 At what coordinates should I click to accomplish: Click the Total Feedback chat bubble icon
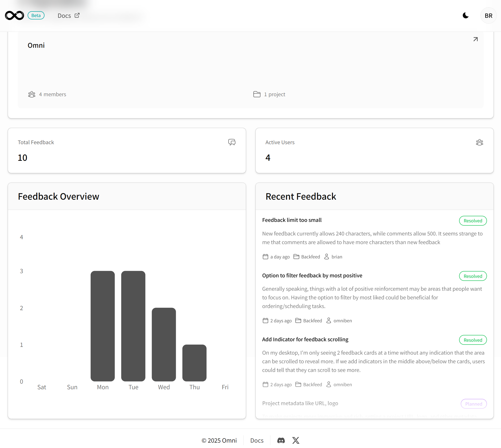point(232,142)
